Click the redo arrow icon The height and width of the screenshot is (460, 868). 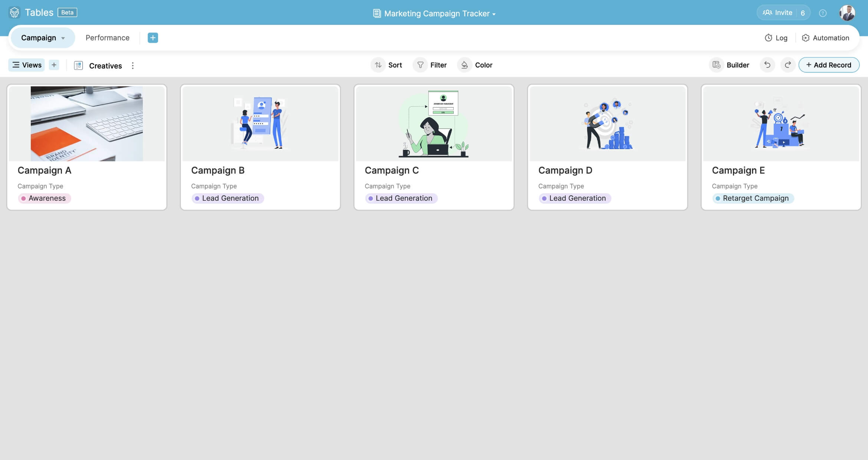point(788,65)
